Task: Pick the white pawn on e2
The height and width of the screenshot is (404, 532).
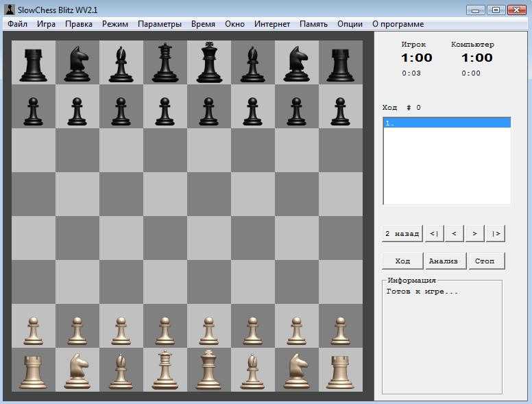Action: (x=208, y=331)
